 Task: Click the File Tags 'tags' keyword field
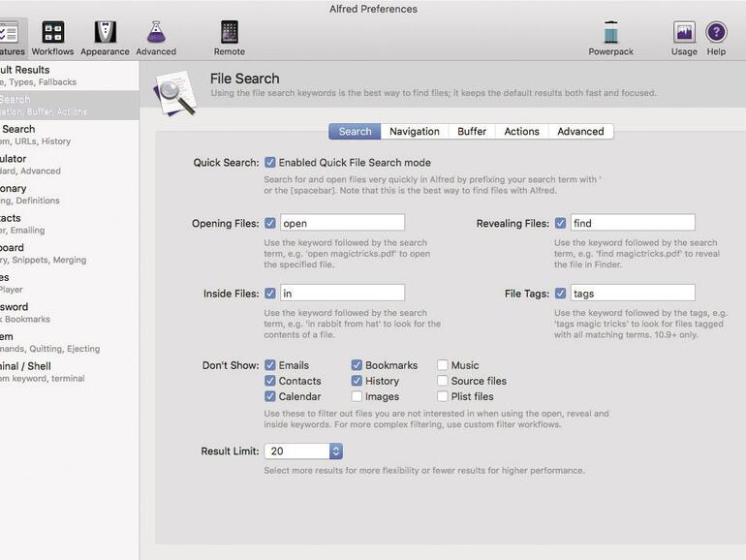(633, 294)
